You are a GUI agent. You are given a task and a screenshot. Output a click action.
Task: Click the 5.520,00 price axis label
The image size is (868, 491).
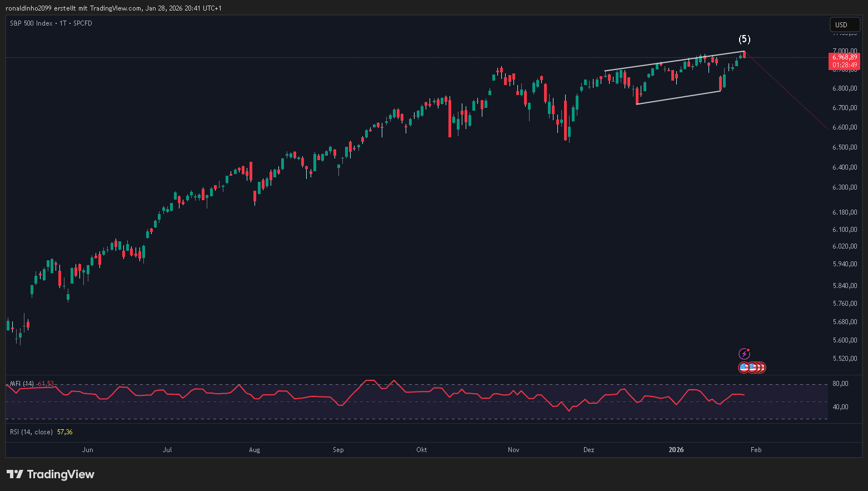tap(845, 359)
